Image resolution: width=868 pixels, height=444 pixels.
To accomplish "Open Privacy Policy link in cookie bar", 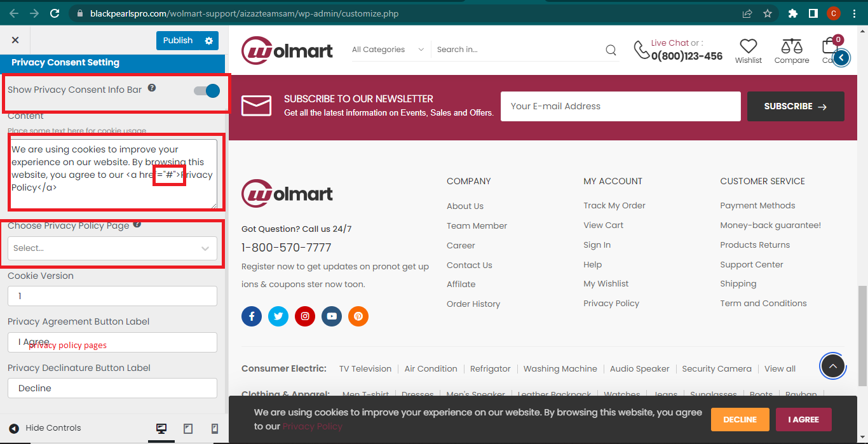I will point(313,426).
